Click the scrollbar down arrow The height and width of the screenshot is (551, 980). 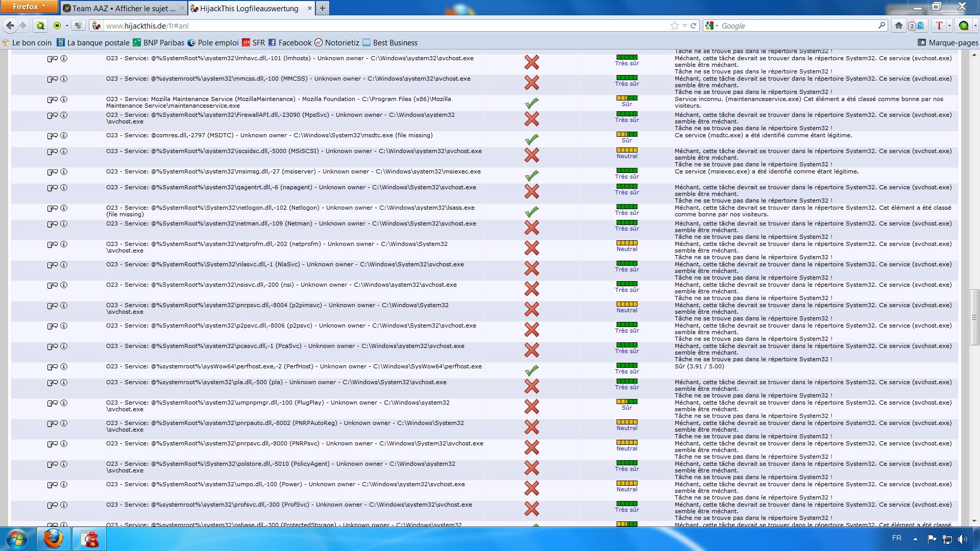pyautogui.click(x=974, y=521)
